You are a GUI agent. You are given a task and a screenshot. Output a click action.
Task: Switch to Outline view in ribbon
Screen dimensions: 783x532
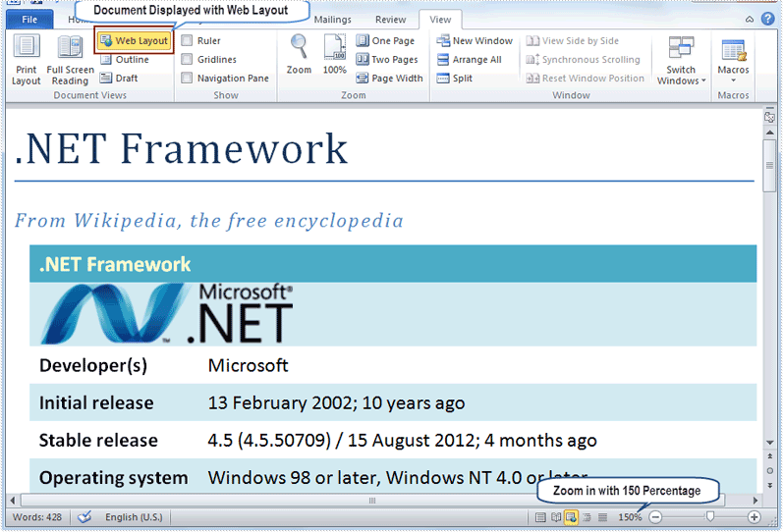125,60
